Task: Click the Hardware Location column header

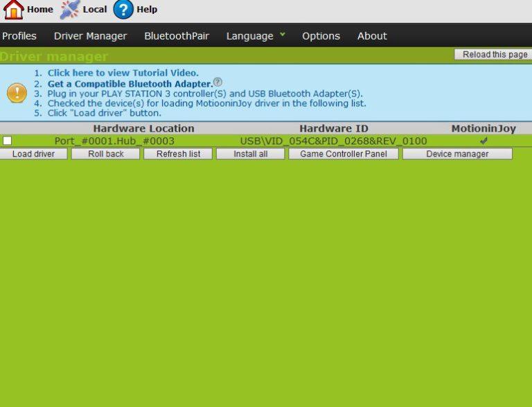Action: coord(144,128)
